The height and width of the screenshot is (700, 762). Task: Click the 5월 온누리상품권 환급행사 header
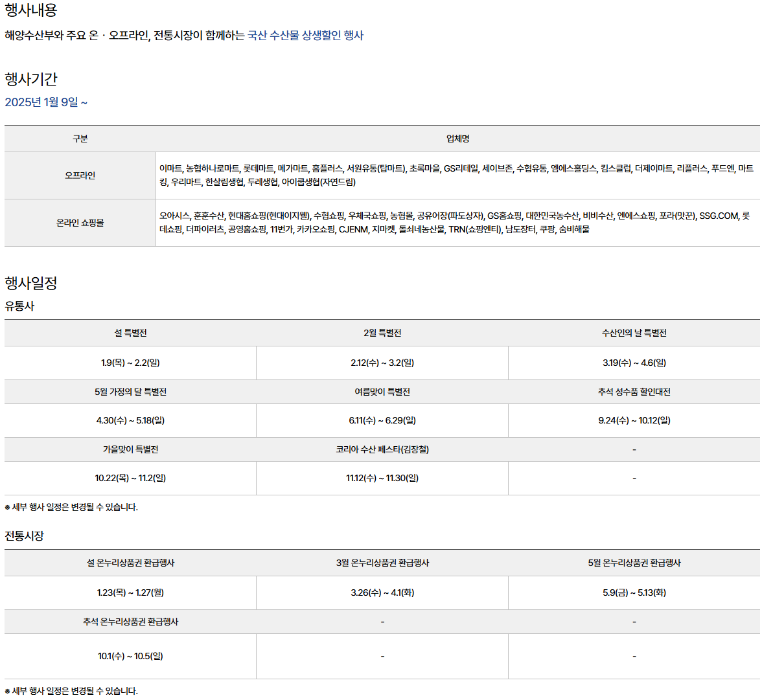(634, 563)
